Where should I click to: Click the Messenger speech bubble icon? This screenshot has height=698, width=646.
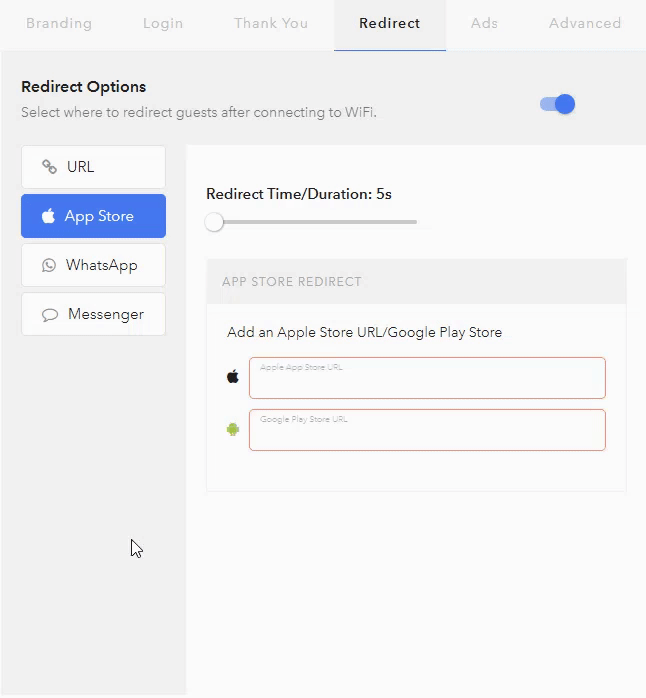50,315
